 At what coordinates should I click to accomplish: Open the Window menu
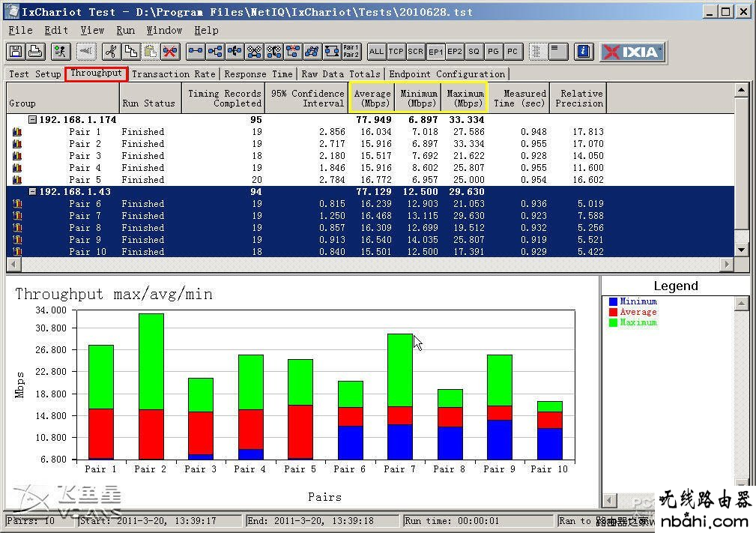point(164,31)
